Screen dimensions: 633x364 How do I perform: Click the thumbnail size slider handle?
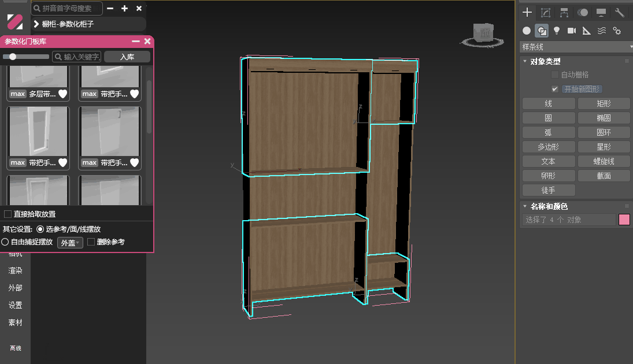click(x=13, y=57)
